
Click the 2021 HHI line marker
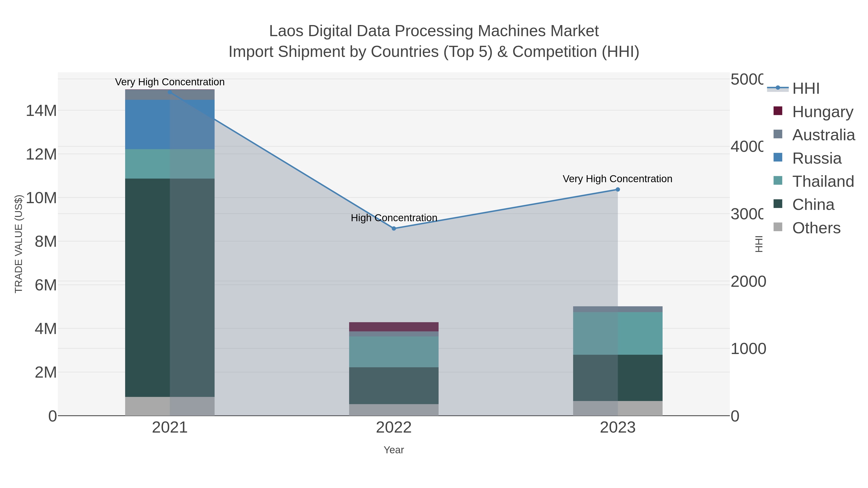point(170,92)
